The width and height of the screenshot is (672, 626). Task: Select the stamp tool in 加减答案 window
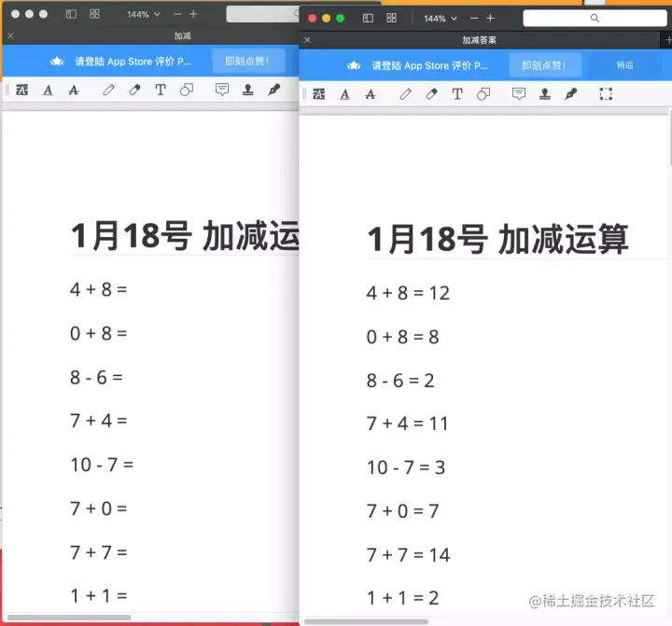pyautogui.click(x=545, y=94)
